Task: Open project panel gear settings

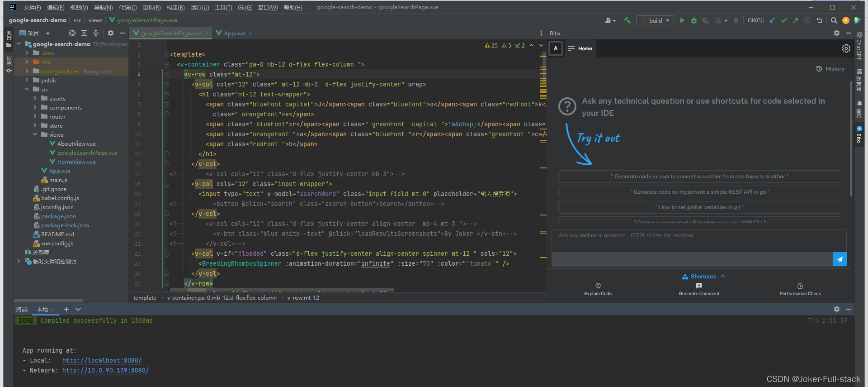Action: (111, 33)
